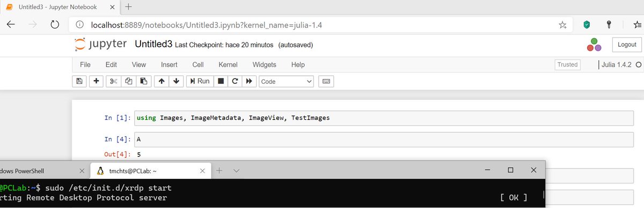644x208 pixels.
Task: Open cell type dropdown showing Code
Action: coord(286,81)
